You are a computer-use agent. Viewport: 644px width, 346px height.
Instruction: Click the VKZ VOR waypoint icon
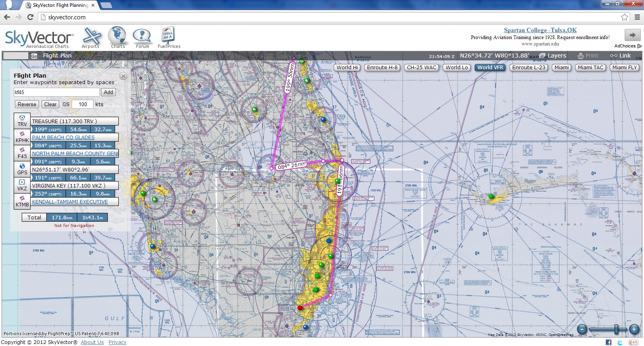coord(22,185)
